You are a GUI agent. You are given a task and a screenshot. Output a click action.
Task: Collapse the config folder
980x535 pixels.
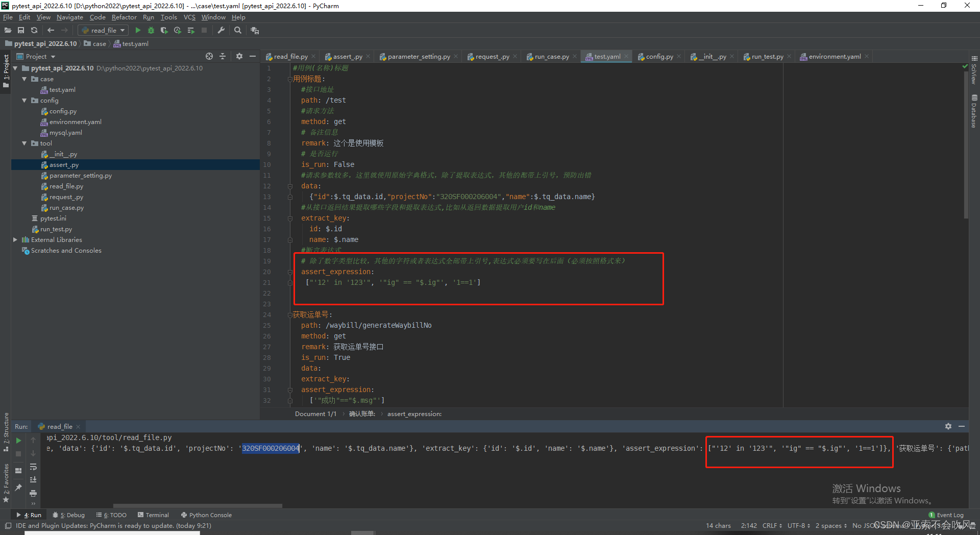(x=24, y=100)
